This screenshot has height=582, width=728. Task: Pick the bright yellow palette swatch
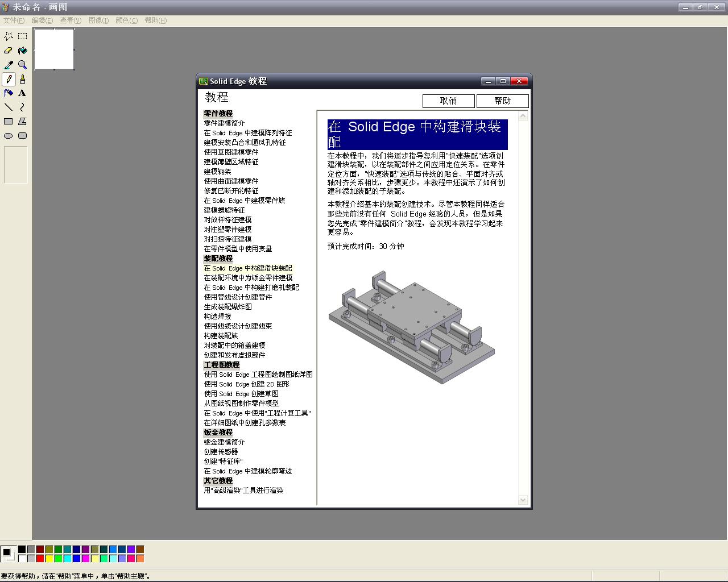tap(49, 559)
